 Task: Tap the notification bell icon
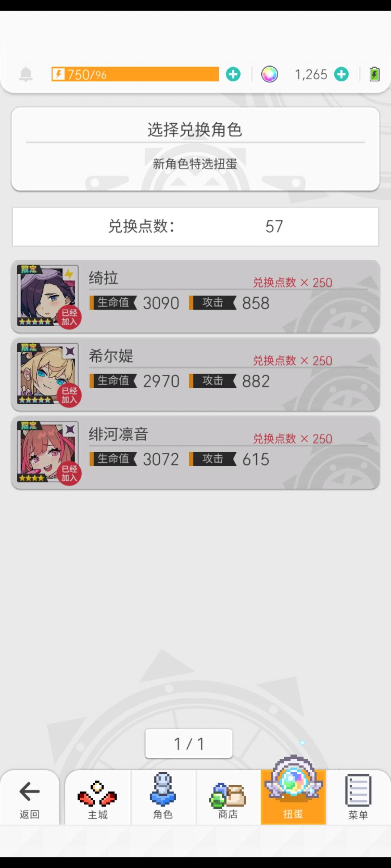click(26, 75)
